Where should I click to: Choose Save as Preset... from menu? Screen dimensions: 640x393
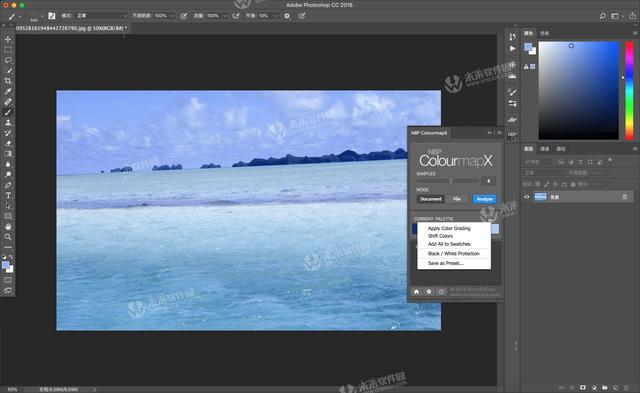pos(445,263)
